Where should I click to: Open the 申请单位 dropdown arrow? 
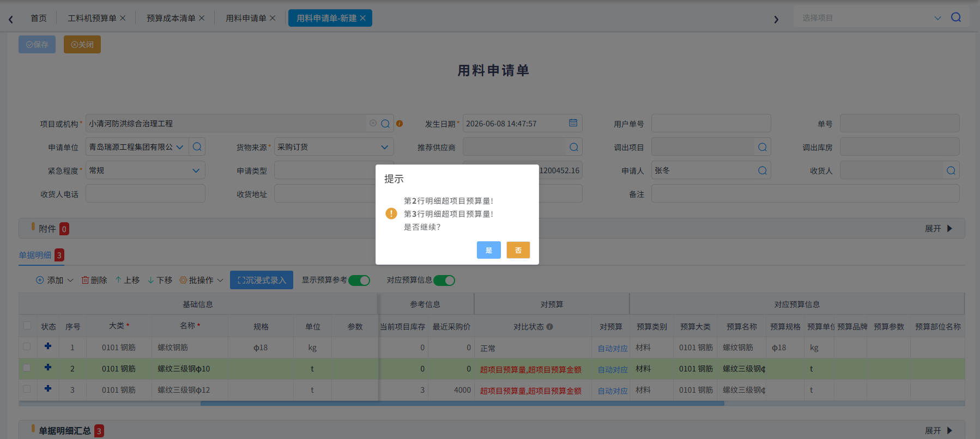point(180,147)
